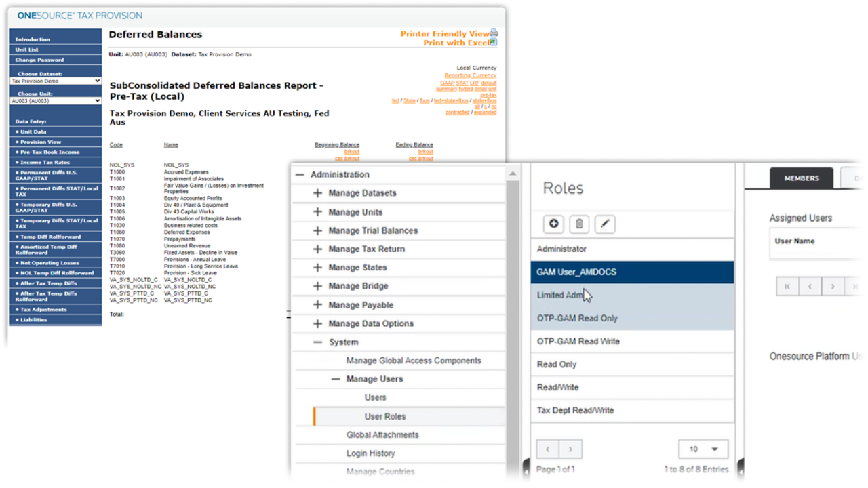Image resolution: width=868 pixels, height=488 pixels.
Task: Open the Choose Unit dropdown
Action: [56, 101]
